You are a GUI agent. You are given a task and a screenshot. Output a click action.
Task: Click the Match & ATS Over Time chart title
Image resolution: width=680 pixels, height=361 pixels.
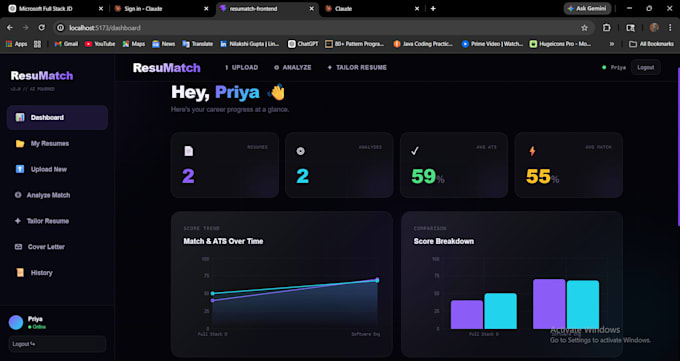(223, 241)
